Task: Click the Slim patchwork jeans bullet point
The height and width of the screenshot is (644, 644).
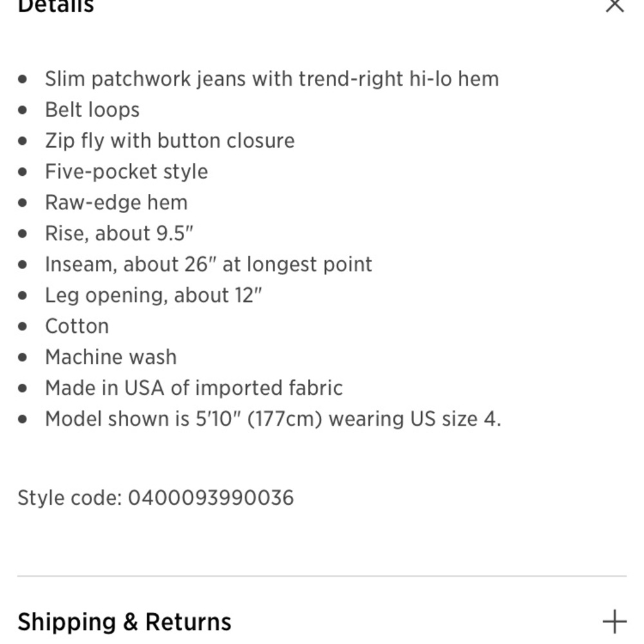Action: (272, 78)
